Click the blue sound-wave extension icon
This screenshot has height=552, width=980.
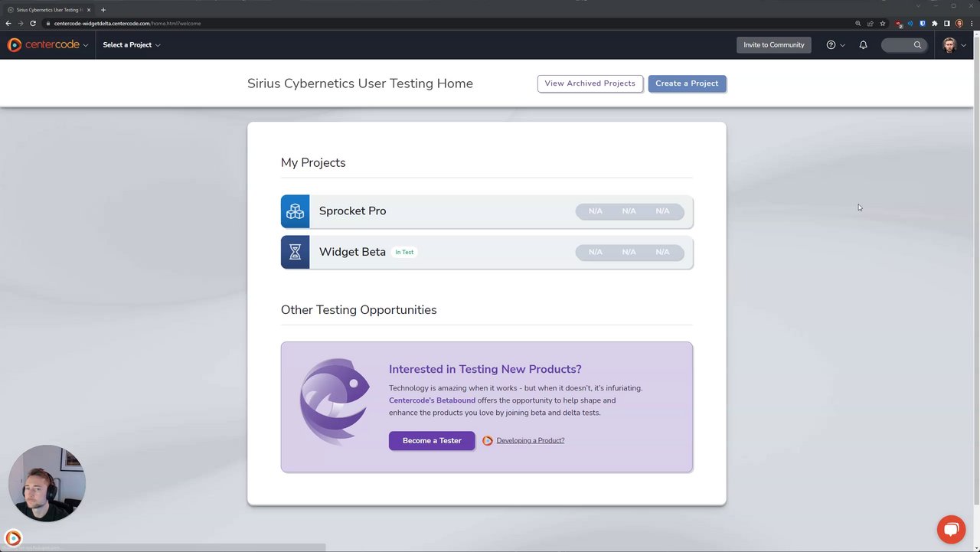910,24
